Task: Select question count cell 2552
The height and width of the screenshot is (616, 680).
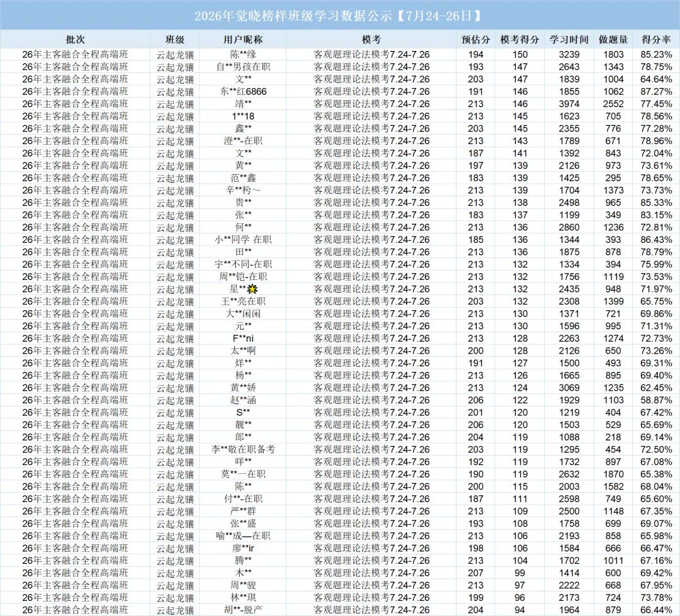Action: pos(613,104)
